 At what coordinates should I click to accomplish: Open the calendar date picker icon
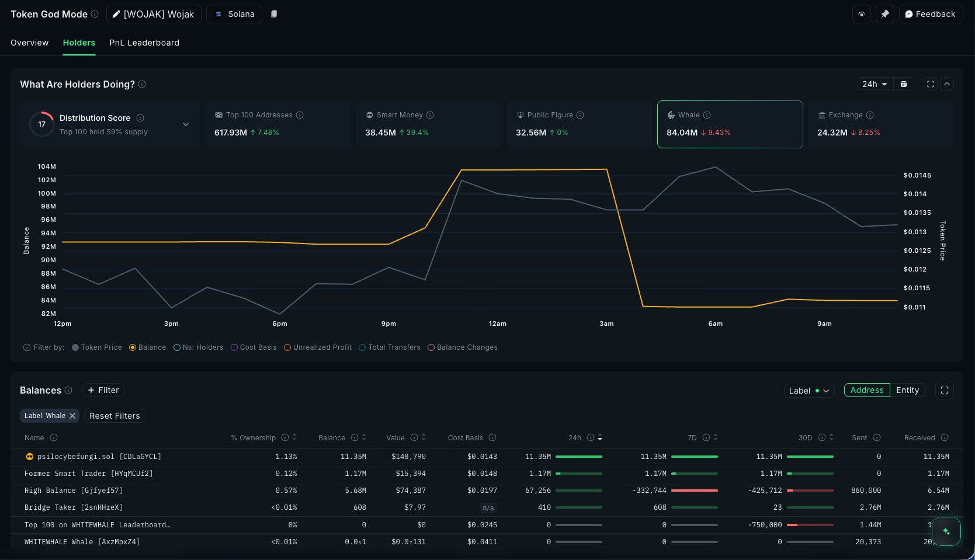(904, 84)
